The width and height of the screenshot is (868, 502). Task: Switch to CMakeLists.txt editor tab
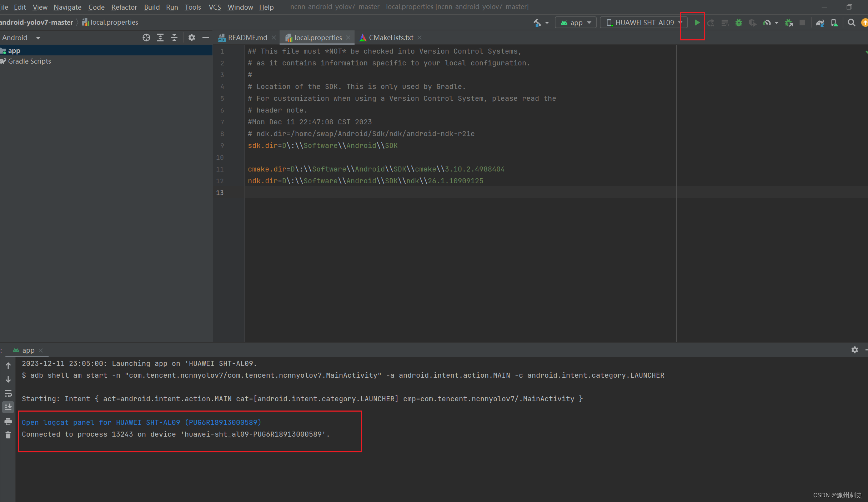(391, 38)
